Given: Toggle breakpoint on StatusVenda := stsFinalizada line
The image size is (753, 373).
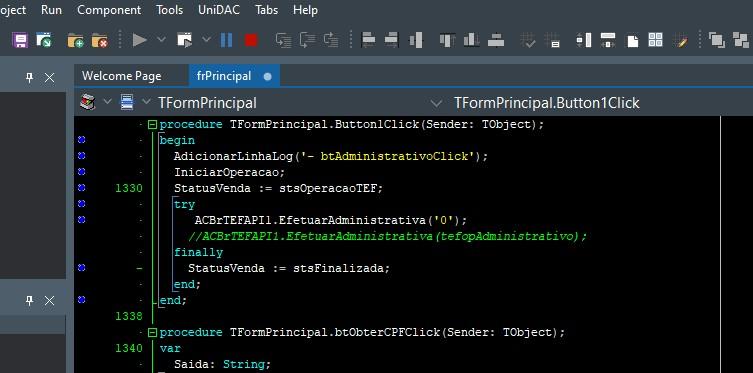Looking at the screenshot, I should [81, 267].
